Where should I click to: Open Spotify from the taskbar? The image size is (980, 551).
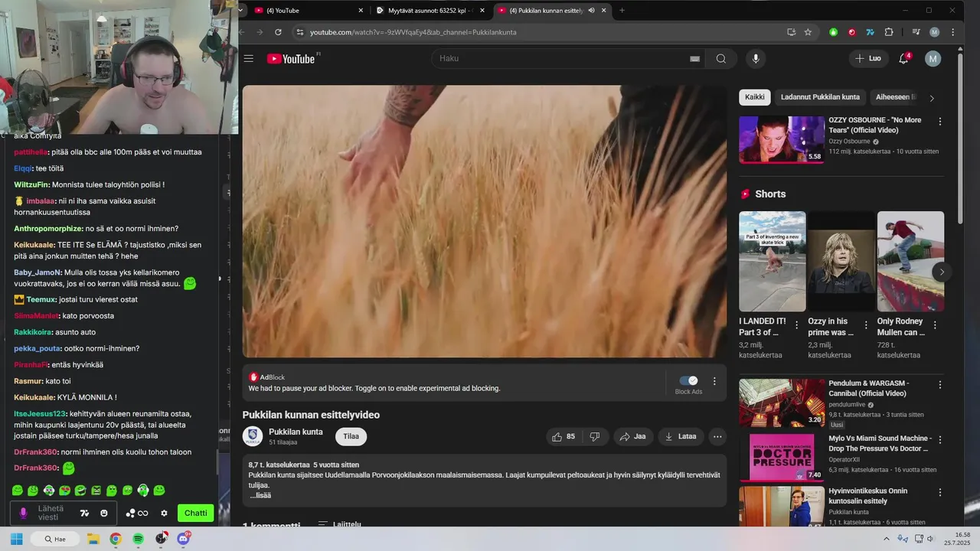(x=138, y=539)
